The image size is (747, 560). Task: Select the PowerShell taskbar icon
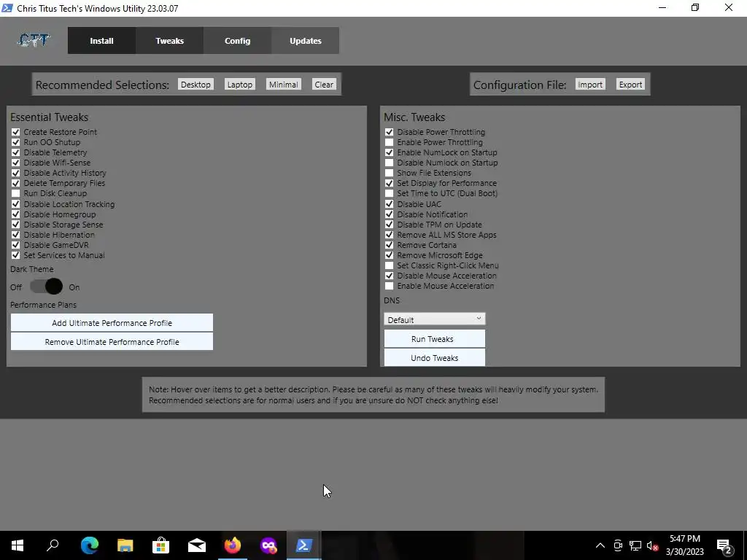coord(304,545)
